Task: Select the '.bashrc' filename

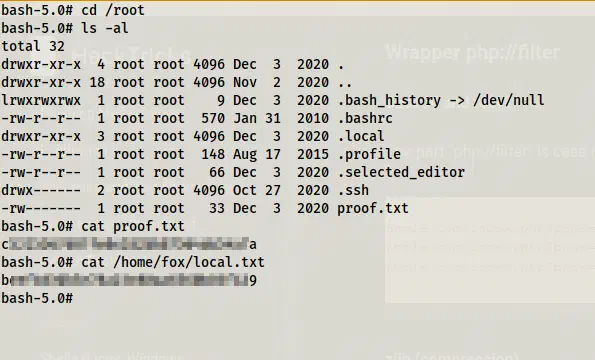Action: coord(365,118)
